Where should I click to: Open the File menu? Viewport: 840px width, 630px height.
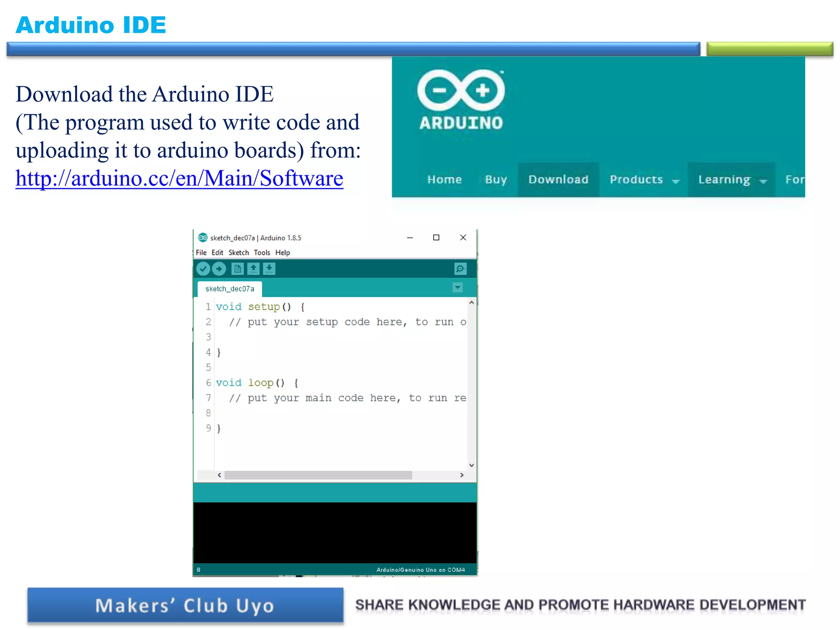coord(201,253)
